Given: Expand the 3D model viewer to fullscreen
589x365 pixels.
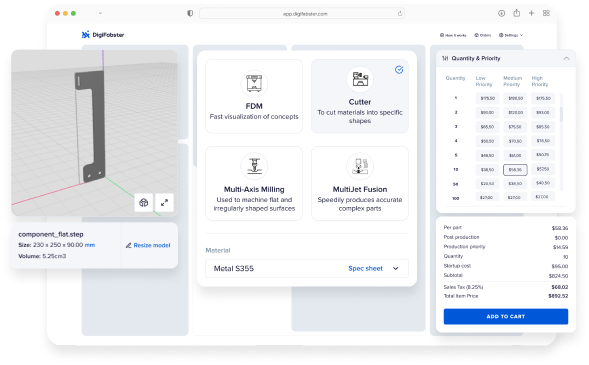Looking at the screenshot, I should 164,203.
